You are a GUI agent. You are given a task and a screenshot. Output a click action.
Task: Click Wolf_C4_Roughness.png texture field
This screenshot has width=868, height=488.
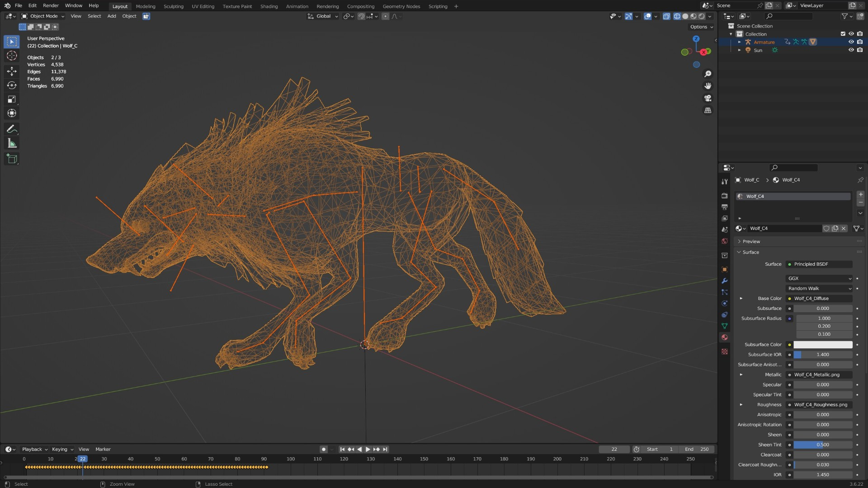(x=819, y=405)
